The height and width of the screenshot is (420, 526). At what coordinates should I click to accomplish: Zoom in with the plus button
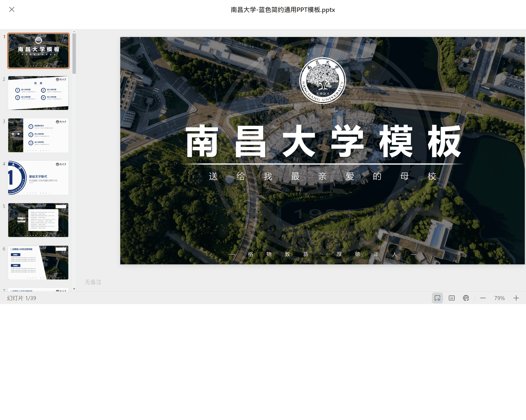pyautogui.click(x=516, y=298)
